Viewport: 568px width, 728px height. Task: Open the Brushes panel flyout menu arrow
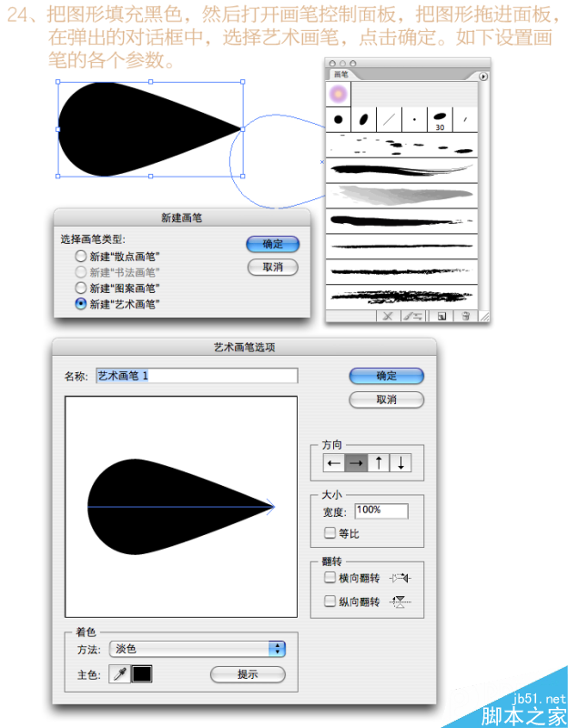483,76
